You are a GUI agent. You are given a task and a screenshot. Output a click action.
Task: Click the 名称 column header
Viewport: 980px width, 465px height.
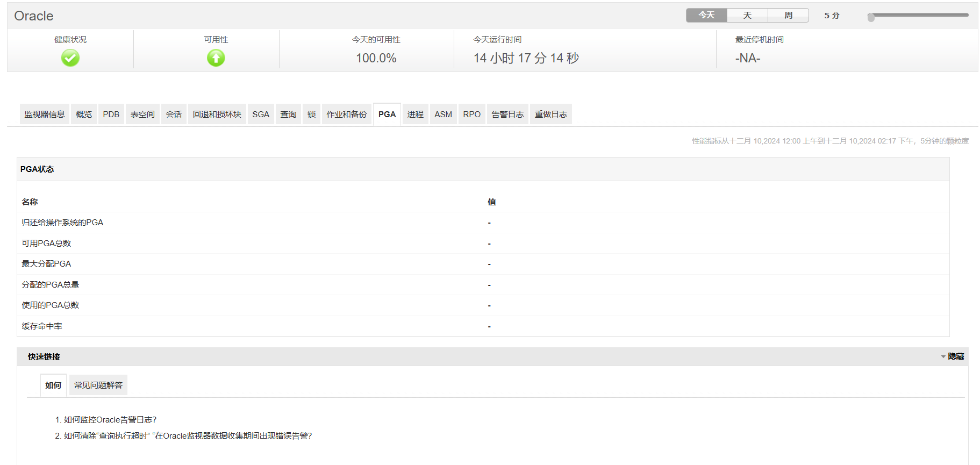(30, 202)
